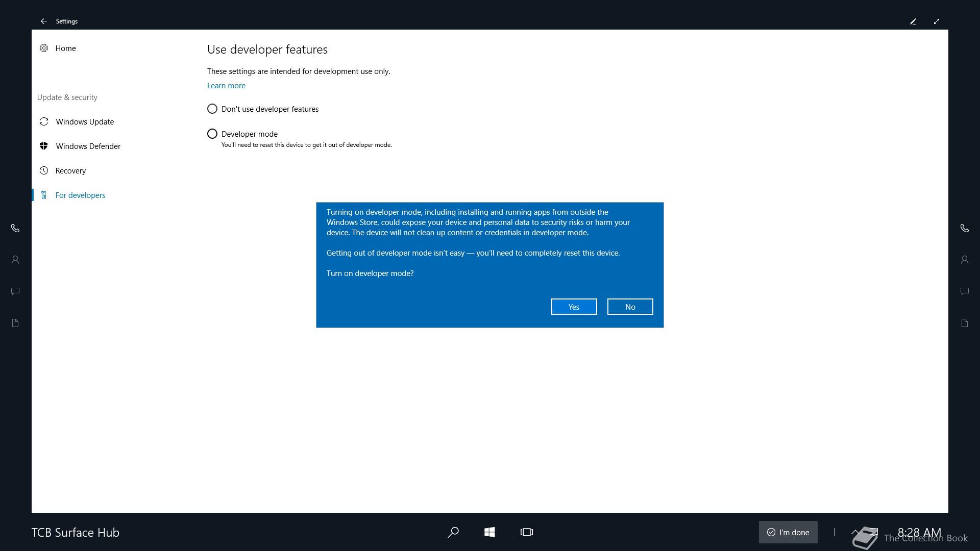
Task: Confirm developer mode with Yes
Action: (574, 307)
